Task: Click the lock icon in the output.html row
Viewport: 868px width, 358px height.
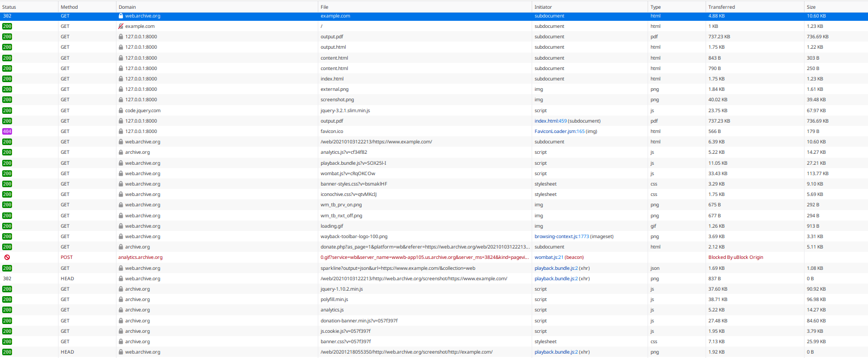Action: click(121, 47)
